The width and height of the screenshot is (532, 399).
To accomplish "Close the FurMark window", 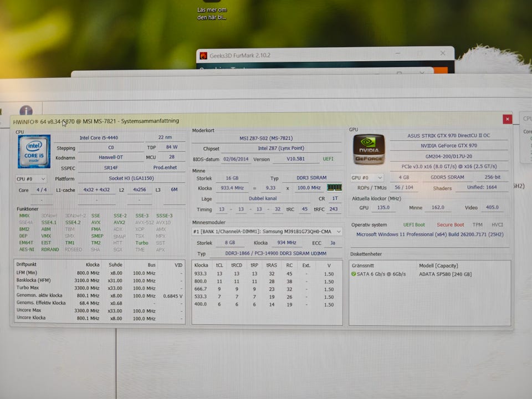I will point(443,53).
